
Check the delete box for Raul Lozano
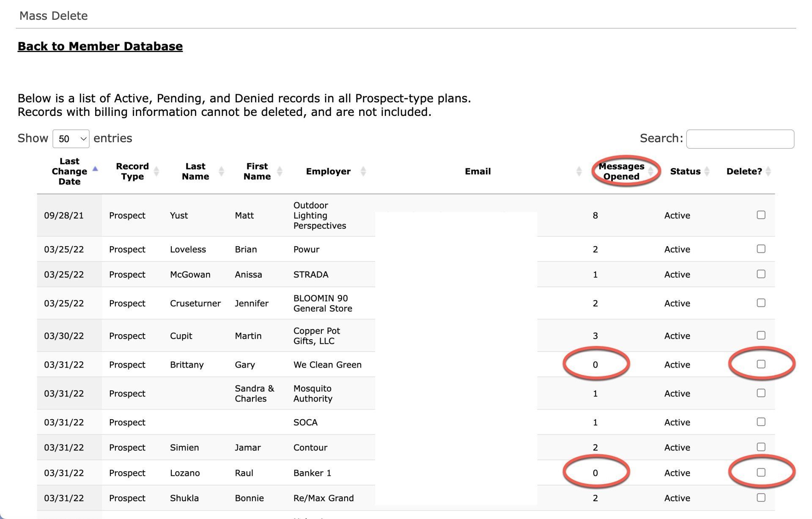761,472
